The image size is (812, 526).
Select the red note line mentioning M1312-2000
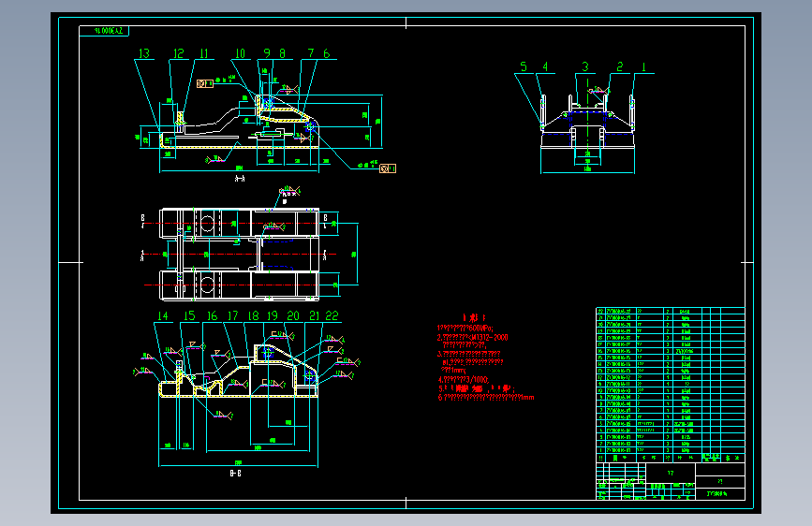(x=472, y=338)
